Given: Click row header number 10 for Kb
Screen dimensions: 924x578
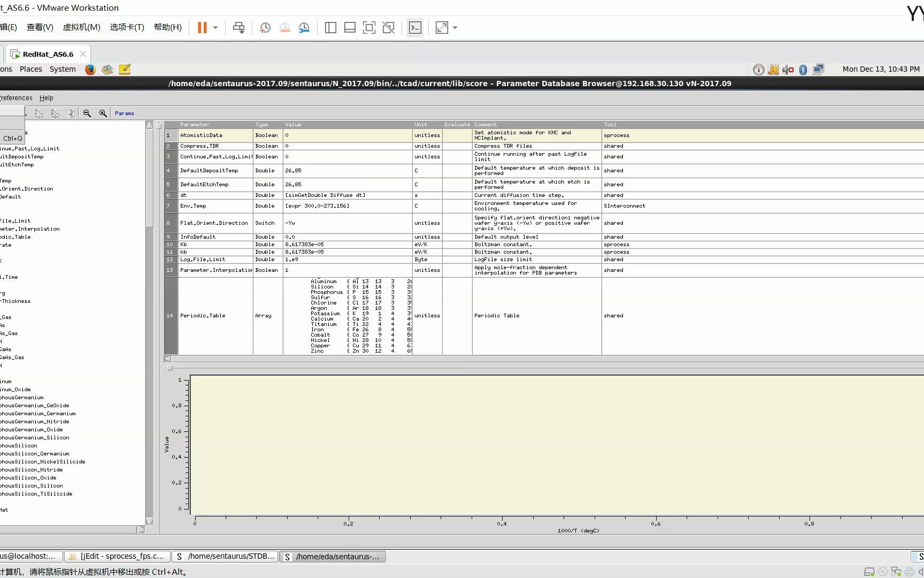Looking at the screenshot, I should click(171, 245).
